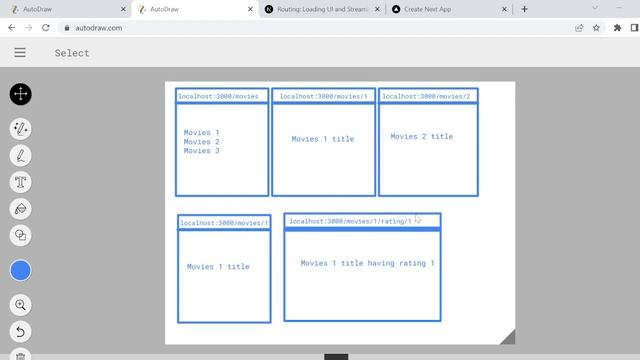Switch to the first AutoDraw tab
This screenshot has height=360, width=640.
pos(65,9)
